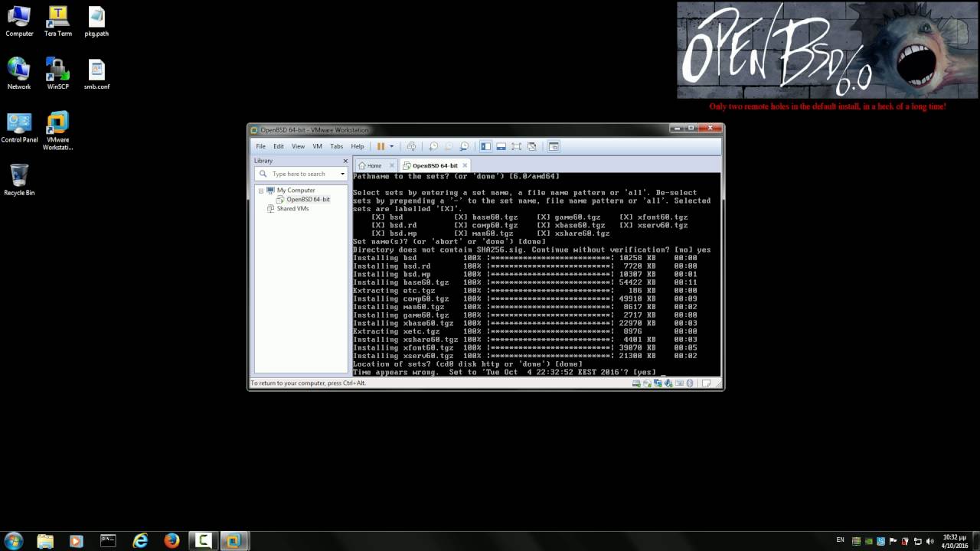Click the Pause VM toolbar button
Screen dimensions: 980x551
[x=381, y=146]
